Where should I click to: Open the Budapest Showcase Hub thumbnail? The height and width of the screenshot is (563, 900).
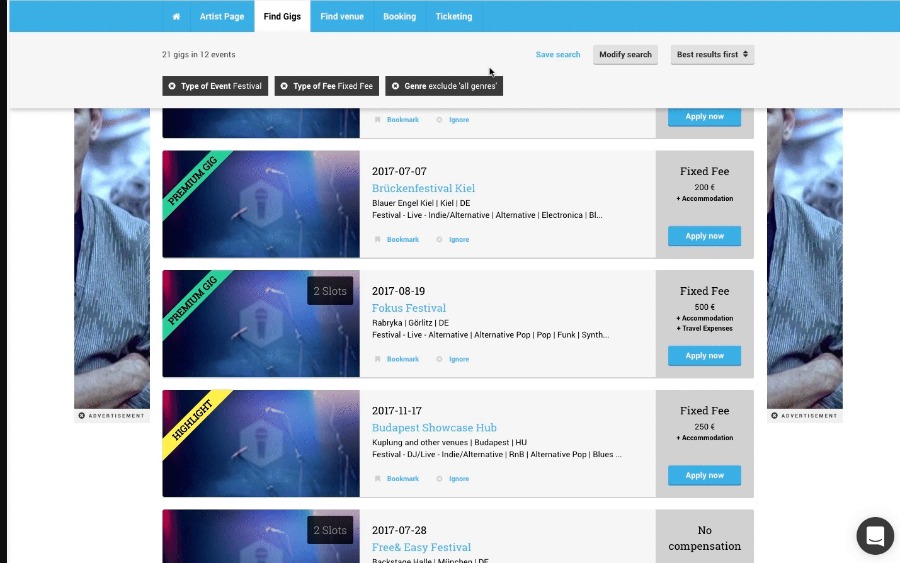(261, 444)
